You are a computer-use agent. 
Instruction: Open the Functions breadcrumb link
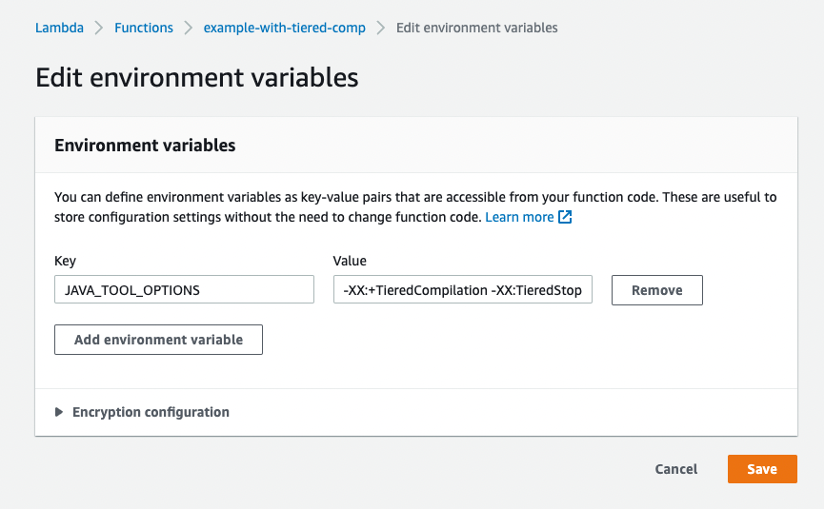pos(143,28)
